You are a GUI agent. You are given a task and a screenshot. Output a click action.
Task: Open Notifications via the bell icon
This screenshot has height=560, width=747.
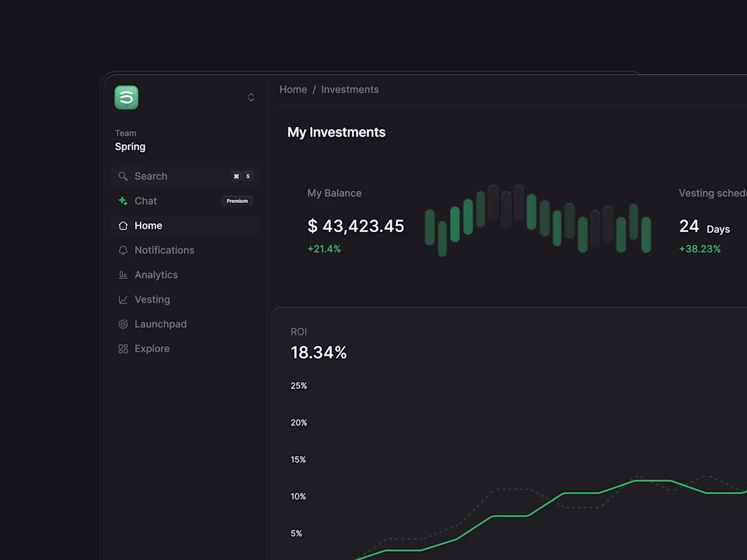pos(124,250)
